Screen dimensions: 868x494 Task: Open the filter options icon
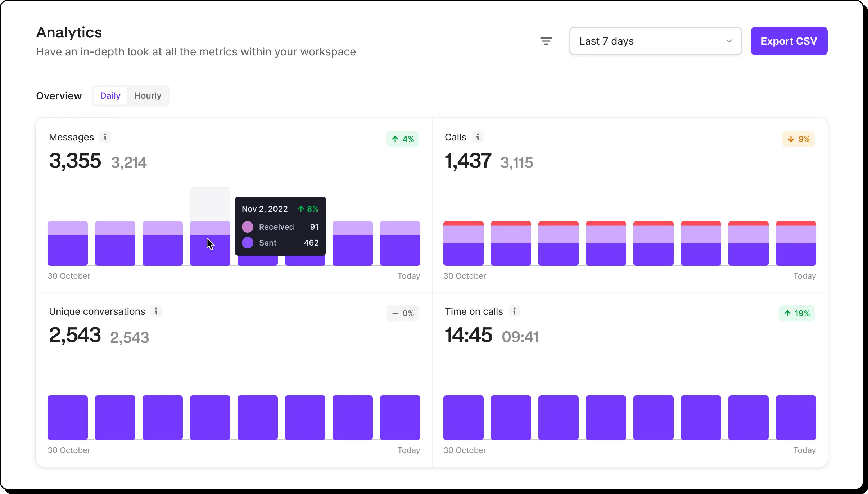[546, 41]
